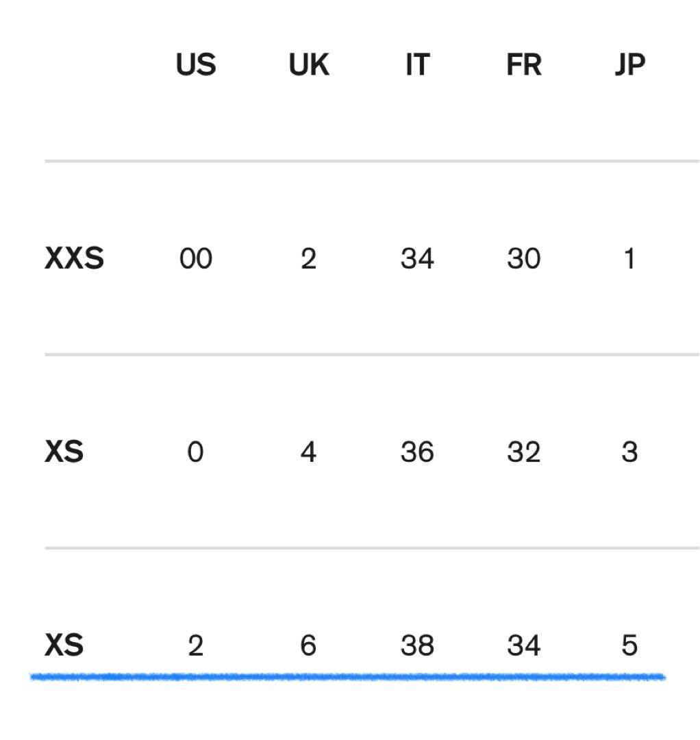Click the XXS size row label
Image resolution: width=700 pixels, height=740 pixels.
tap(74, 258)
